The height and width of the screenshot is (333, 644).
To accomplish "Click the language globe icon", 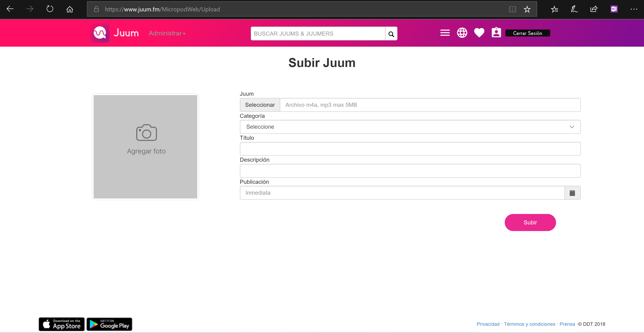I will (462, 33).
